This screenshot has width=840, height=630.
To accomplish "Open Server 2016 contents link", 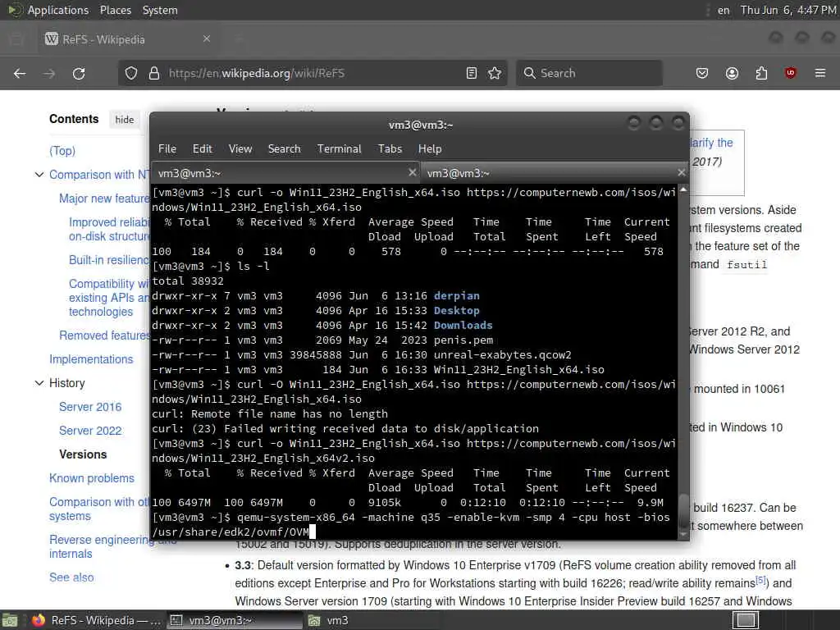I will point(90,407).
